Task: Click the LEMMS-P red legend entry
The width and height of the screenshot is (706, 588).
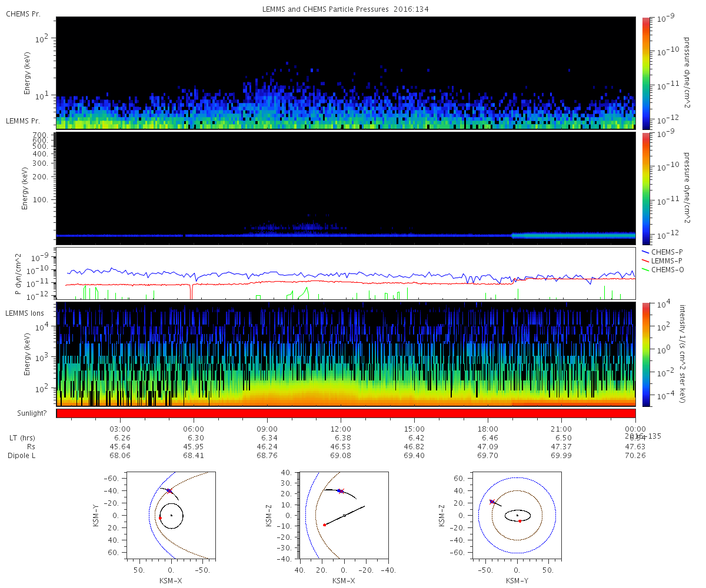Action: pyautogui.click(x=665, y=260)
